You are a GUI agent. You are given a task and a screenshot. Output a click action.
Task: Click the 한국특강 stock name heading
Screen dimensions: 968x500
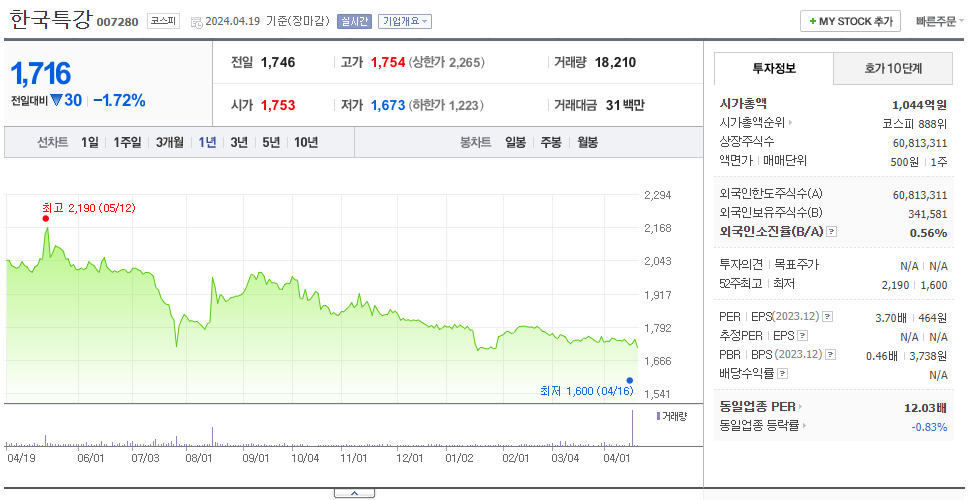pyautogui.click(x=51, y=20)
